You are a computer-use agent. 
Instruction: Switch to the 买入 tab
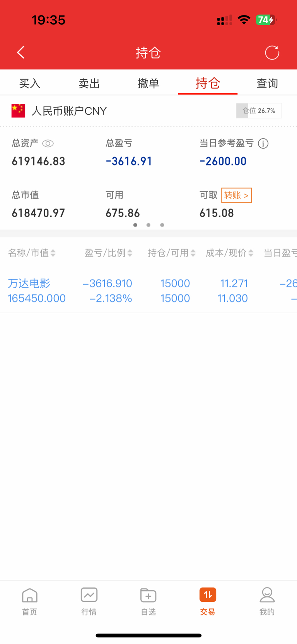click(x=30, y=83)
